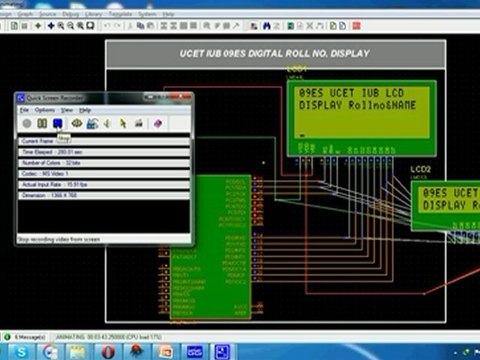
Task: Click the Undo arrow icon in the toolbar
Action: (x=107, y=26)
